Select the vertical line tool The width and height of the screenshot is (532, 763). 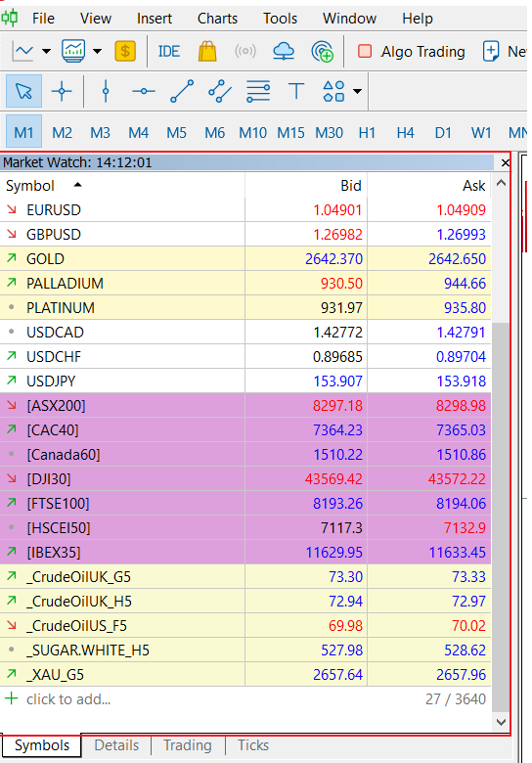click(x=106, y=91)
